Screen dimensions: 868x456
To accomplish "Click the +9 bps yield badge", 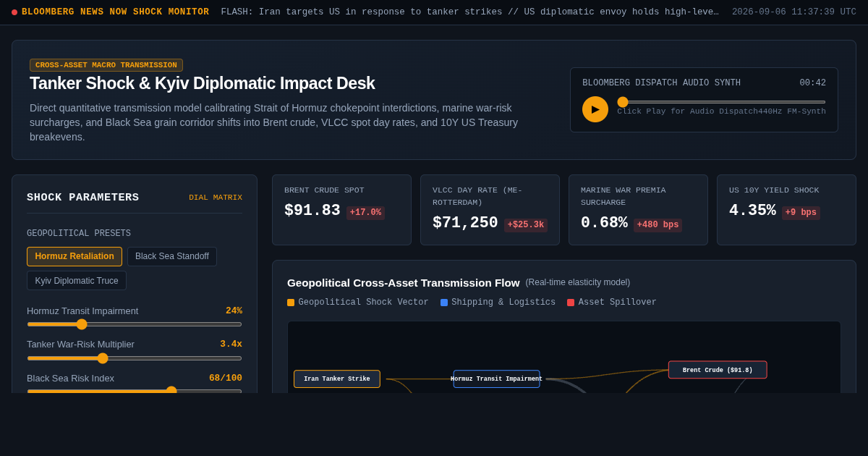I will click(801, 213).
